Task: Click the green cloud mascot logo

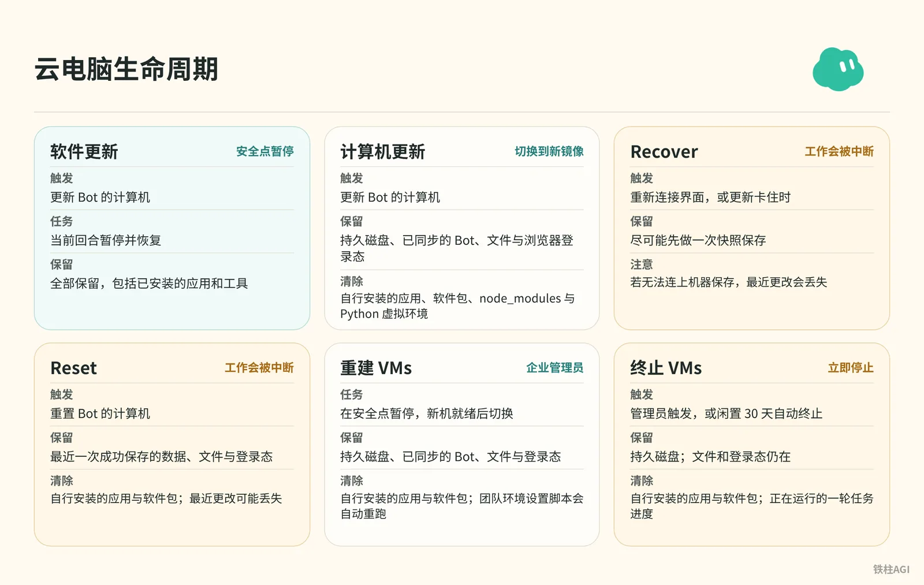Action: [838, 69]
